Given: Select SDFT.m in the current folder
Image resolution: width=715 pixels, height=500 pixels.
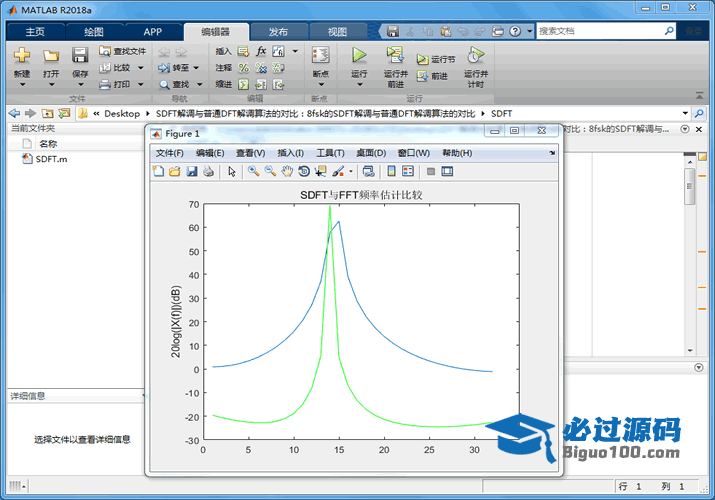Looking at the screenshot, I should (x=51, y=159).
